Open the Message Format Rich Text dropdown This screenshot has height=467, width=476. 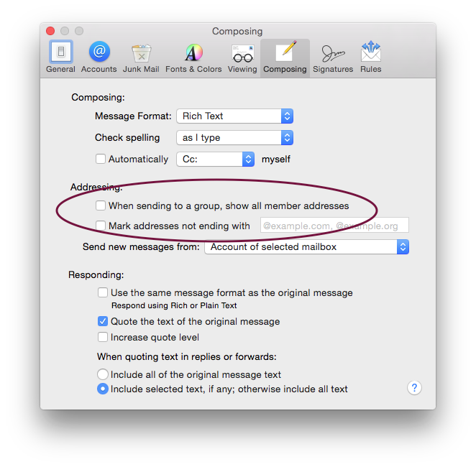tap(234, 116)
